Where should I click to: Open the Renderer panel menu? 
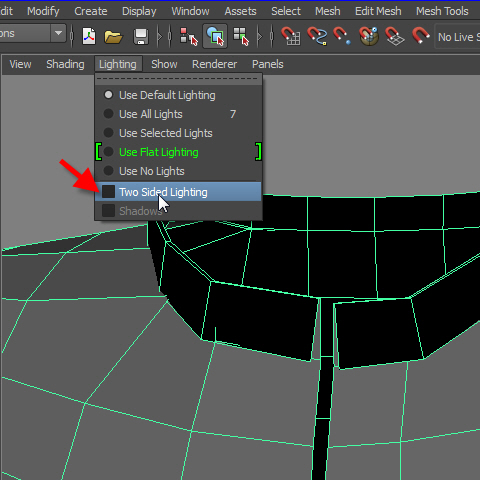[x=214, y=64]
